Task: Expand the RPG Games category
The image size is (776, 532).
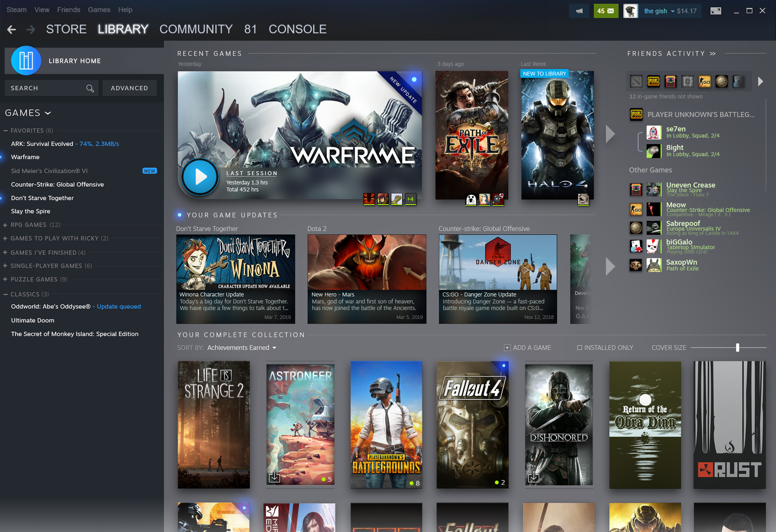Action: pyautogui.click(x=5, y=225)
